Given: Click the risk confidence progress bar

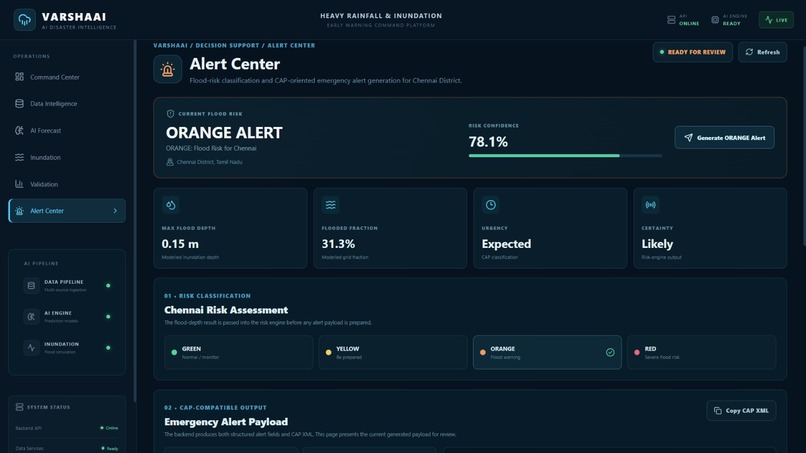Looking at the screenshot, I should (565, 155).
